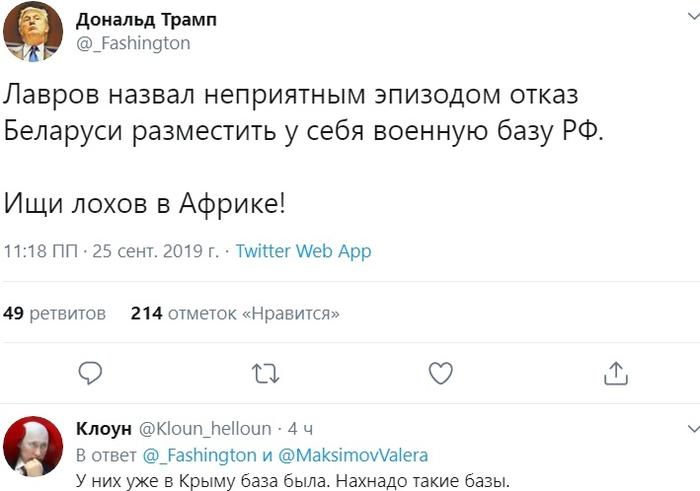Share the tweet via the upload icon
The height and width of the screenshot is (491, 700).
[x=615, y=373]
